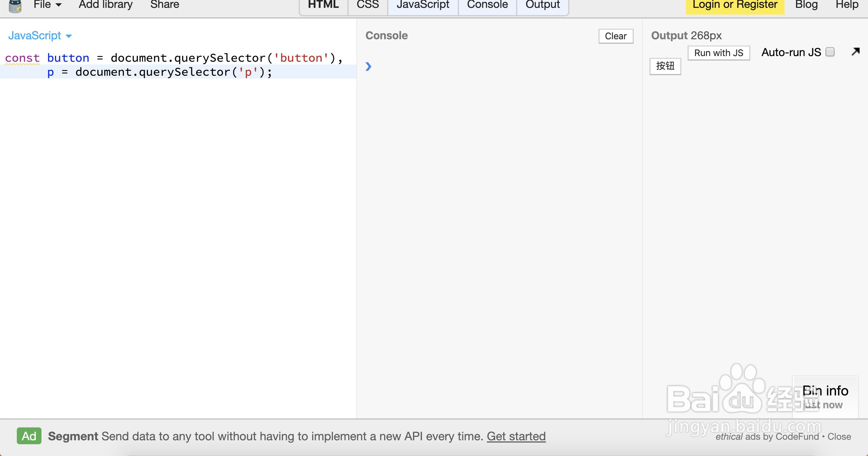868x456 pixels.
Task: Open the Share menu
Action: tap(164, 5)
